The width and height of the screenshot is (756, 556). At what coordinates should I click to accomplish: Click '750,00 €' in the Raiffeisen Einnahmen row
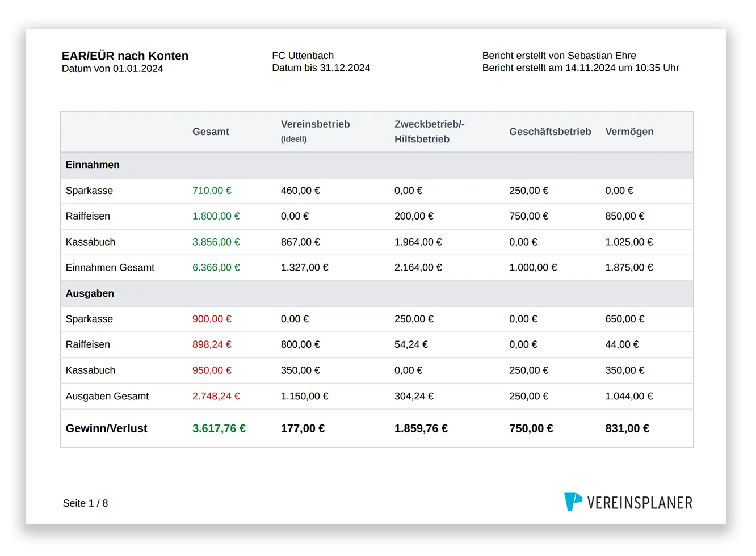(x=528, y=216)
